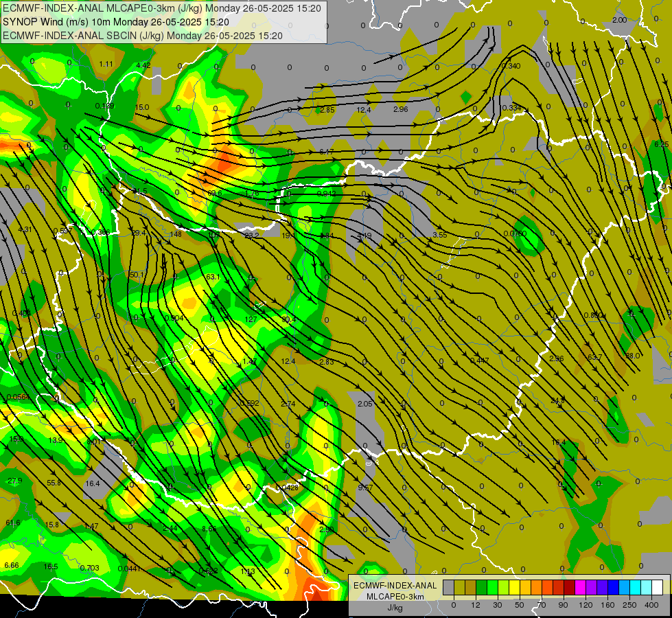Click the map value 6.17

click(327, 152)
